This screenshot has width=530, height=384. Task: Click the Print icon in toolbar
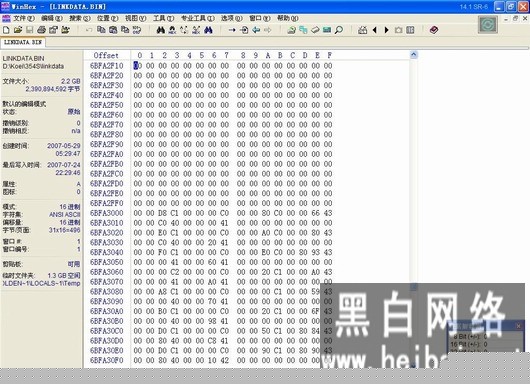coord(41,30)
